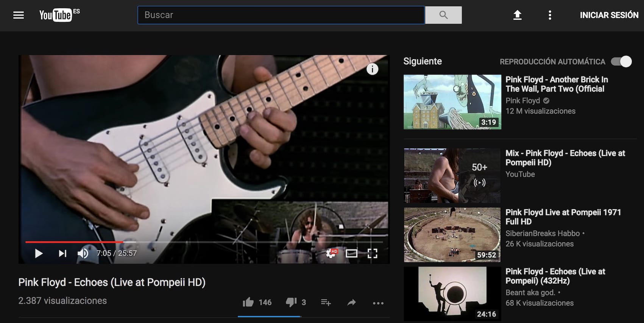644x323 pixels.
Task: Open the Mix Echoes playlist thumbnail
Action: click(x=452, y=176)
